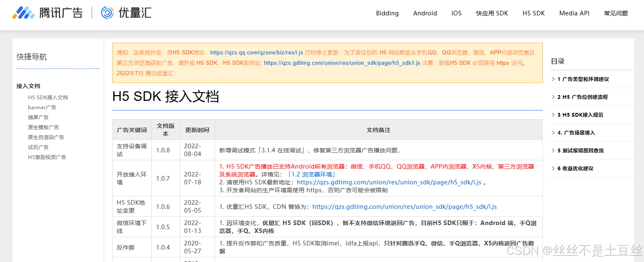
Task: Open the Android documentation menu
Action: pos(425,13)
